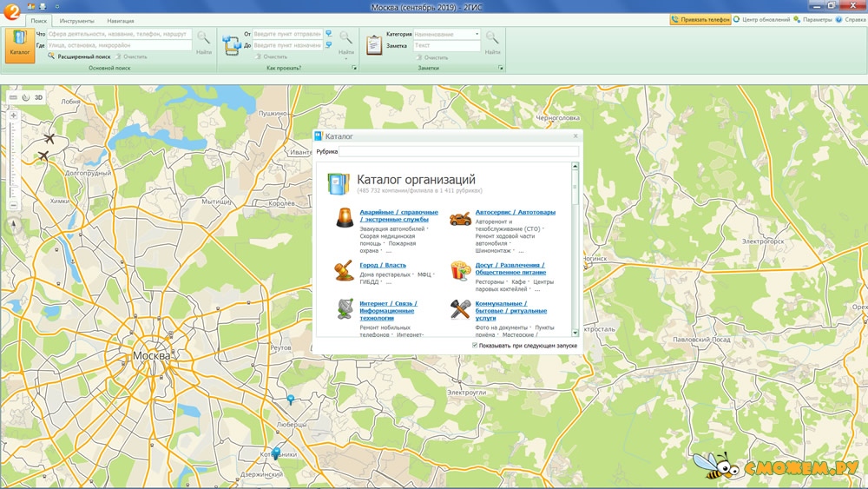Click the Привязать телефон button

pyautogui.click(x=700, y=19)
